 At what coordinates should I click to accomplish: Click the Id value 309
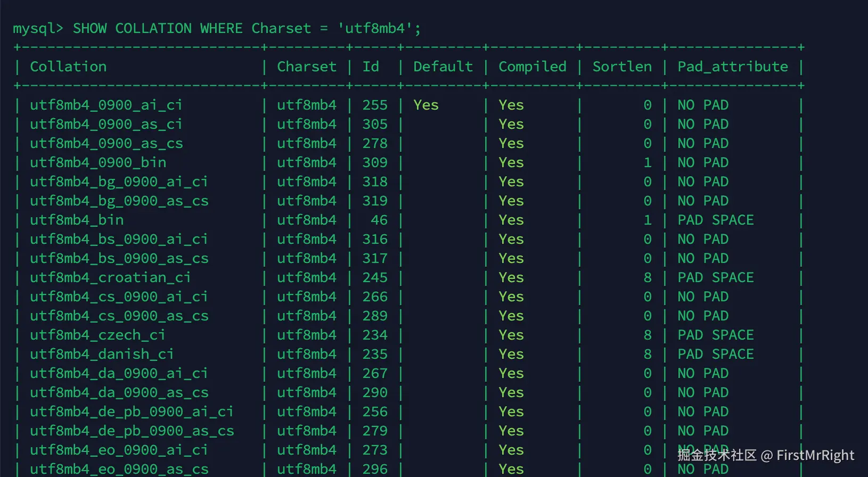pos(375,162)
